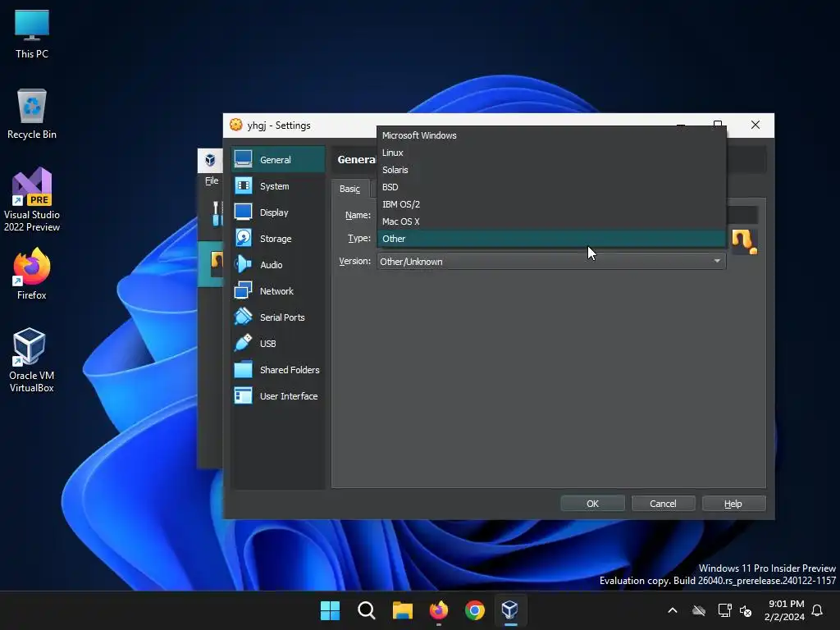This screenshot has width=840, height=630.
Task: Open Visual Studio 2022 Preview shortcut
Action: 32,199
